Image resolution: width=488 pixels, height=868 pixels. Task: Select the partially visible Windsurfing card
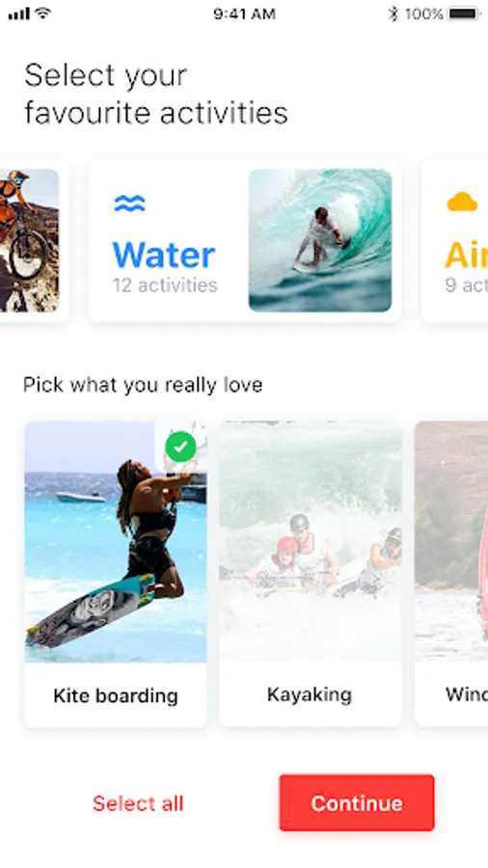pos(451,574)
